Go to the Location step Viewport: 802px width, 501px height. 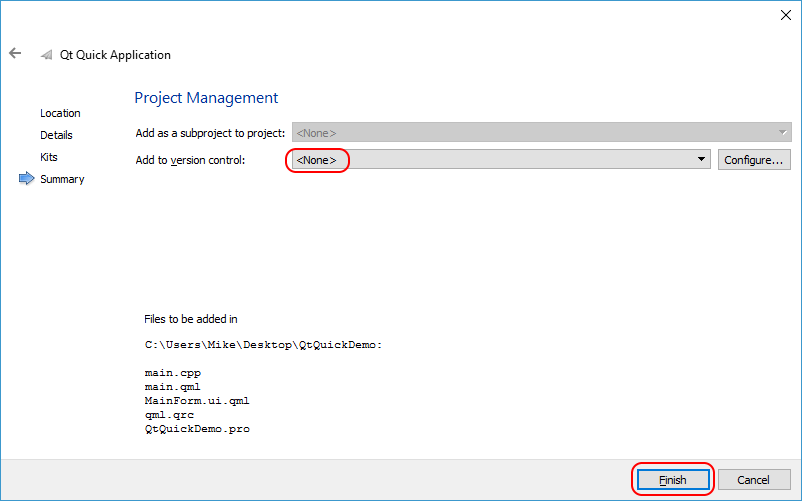tap(60, 113)
